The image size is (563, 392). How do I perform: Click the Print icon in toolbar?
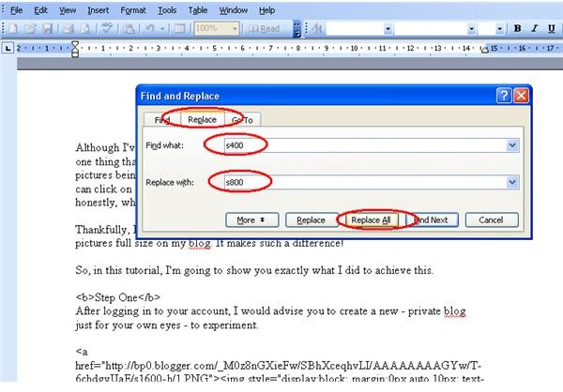point(68,28)
